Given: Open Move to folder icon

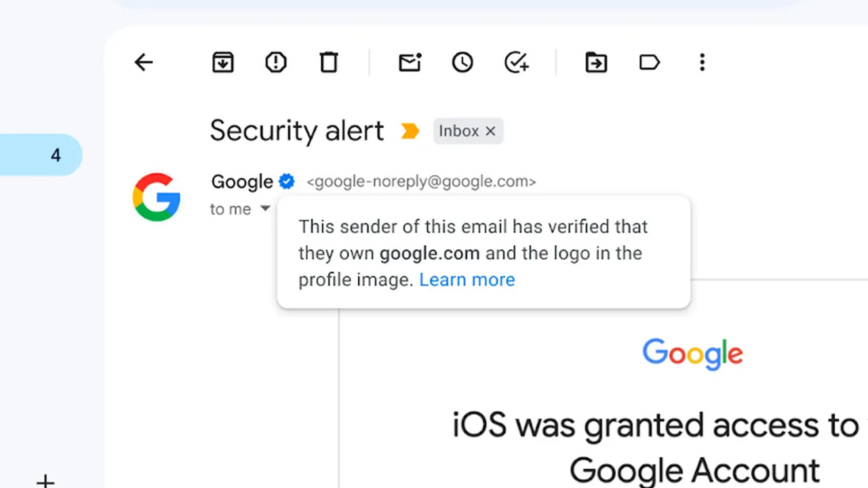Looking at the screenshot, I should [x=596, y=63].
